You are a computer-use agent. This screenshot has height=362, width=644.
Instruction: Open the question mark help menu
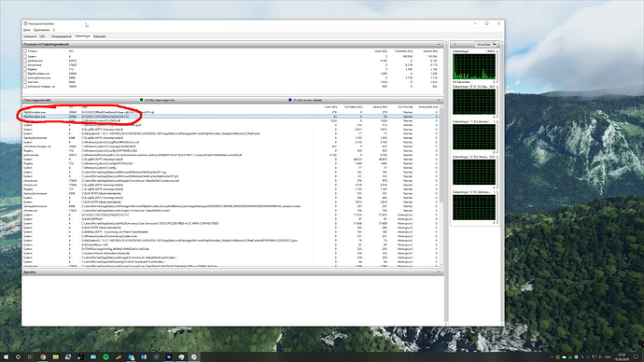54,30
